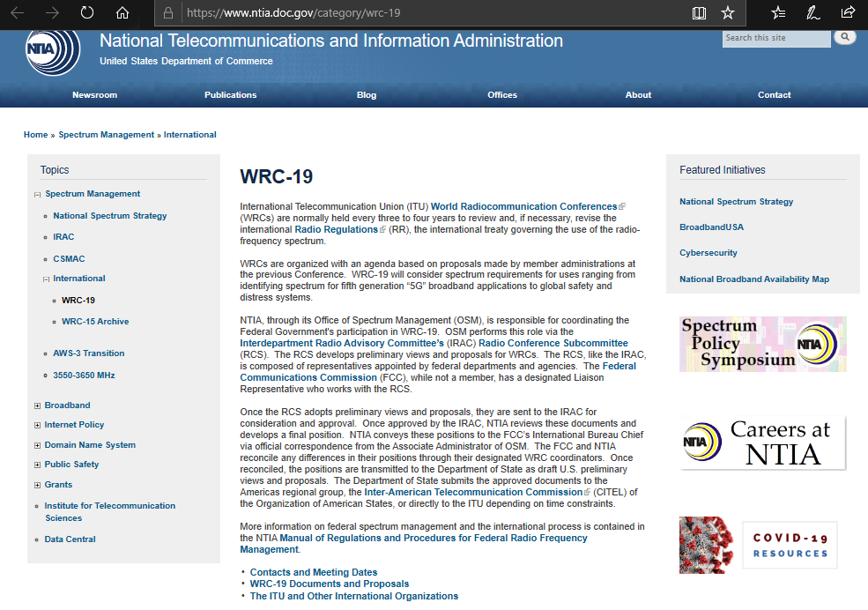The height and width of the screenshot is (610, 868).
Task: Go to browser home page icon
Action: pos(122,12)
